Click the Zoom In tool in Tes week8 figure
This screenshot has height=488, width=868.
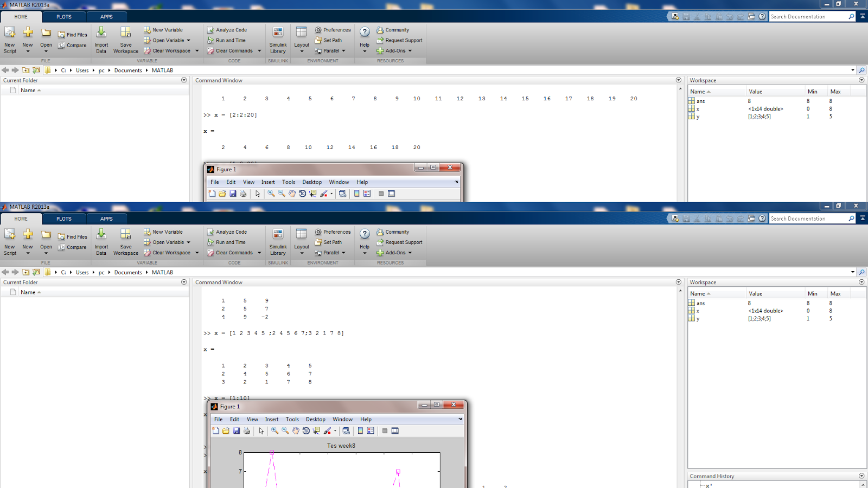tap(275, 431)
